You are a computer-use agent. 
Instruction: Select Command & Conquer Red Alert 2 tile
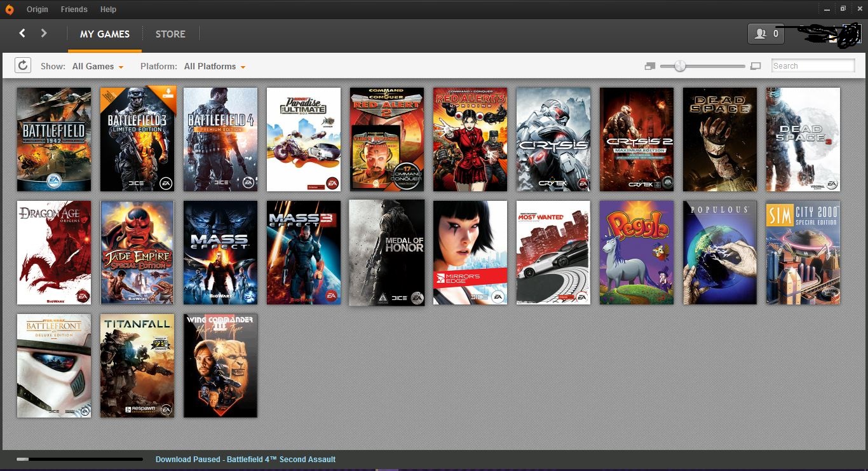(x=387, y=139)
